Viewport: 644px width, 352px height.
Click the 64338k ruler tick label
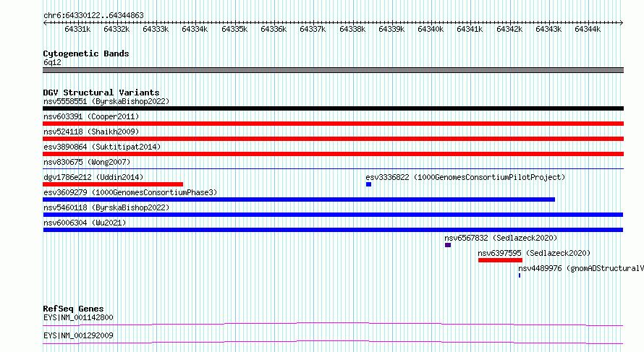click(352, 30)
